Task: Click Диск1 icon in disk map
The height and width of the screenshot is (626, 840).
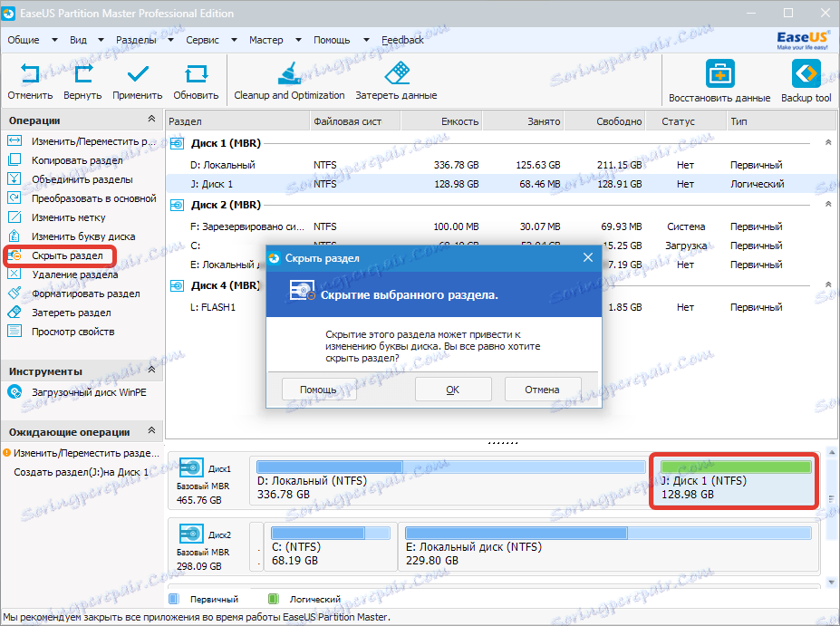Action: [190, 468]
